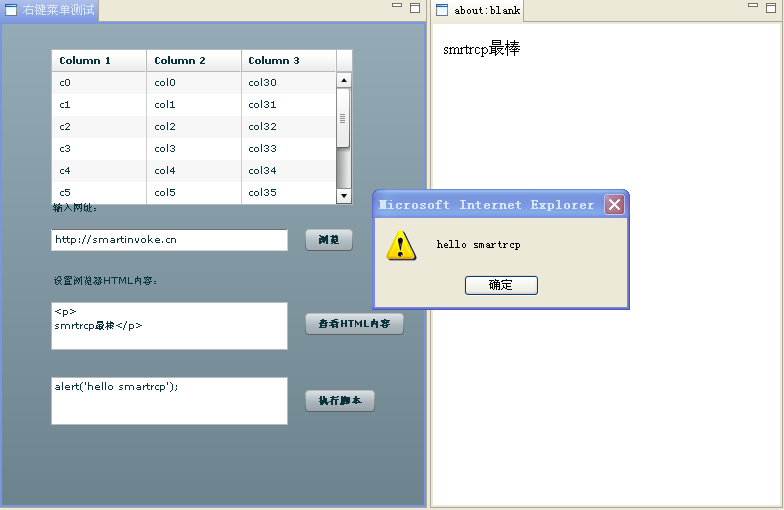Screen dimensions: 784x510
Task: Focus the URL field containing http://smartinvoke.cn
Action: 170,240
